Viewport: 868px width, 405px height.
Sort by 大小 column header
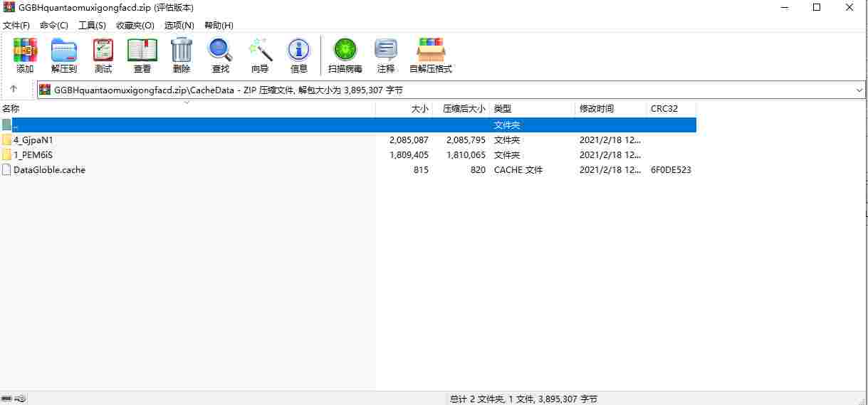(x=404, y=109)
